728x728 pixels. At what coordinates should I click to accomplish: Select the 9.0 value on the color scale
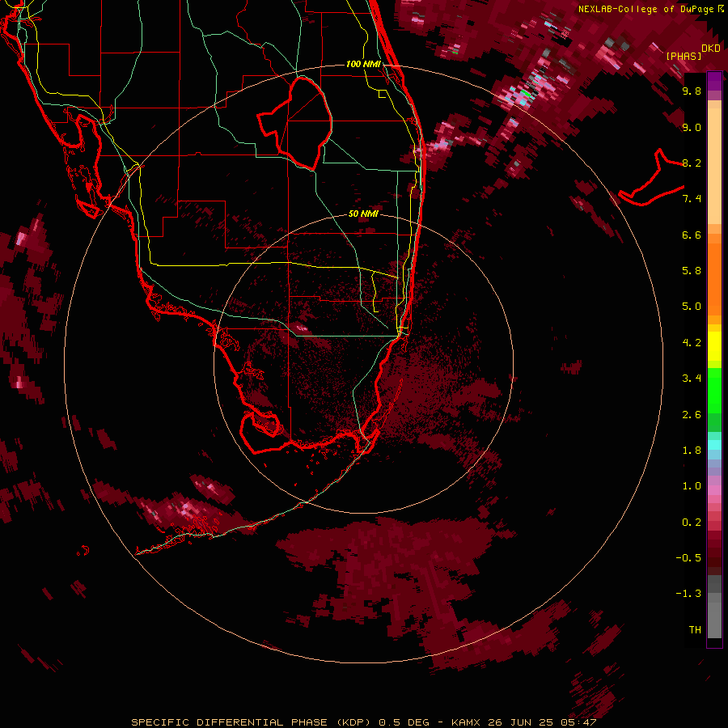point(692,127)
